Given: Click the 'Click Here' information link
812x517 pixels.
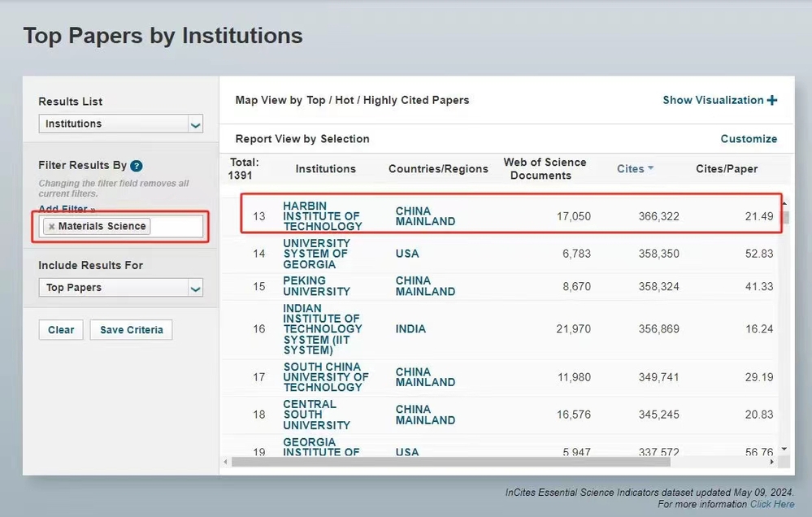Looking at the screenshot, I should pyautogui.click(x=772, y=504).
